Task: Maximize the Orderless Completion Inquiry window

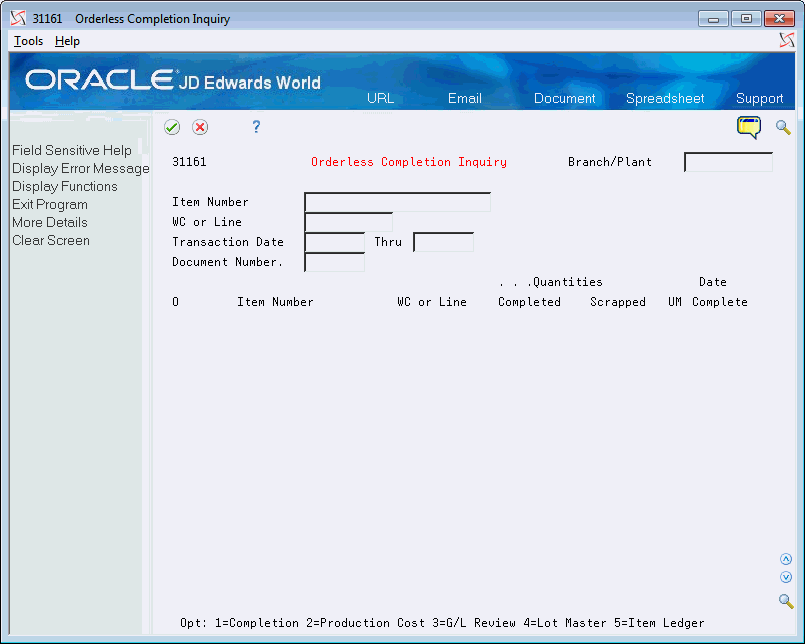Action: (x=746, y=19)
